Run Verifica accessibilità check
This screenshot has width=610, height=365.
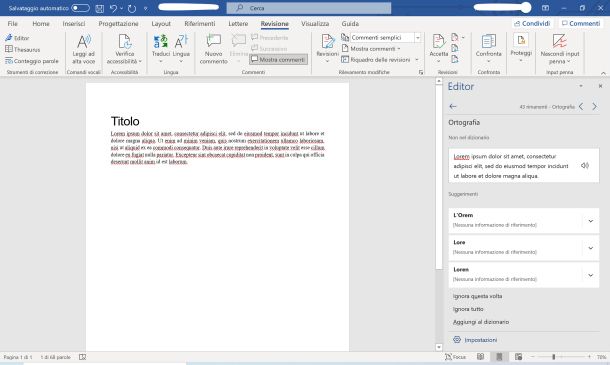point(124,49)
